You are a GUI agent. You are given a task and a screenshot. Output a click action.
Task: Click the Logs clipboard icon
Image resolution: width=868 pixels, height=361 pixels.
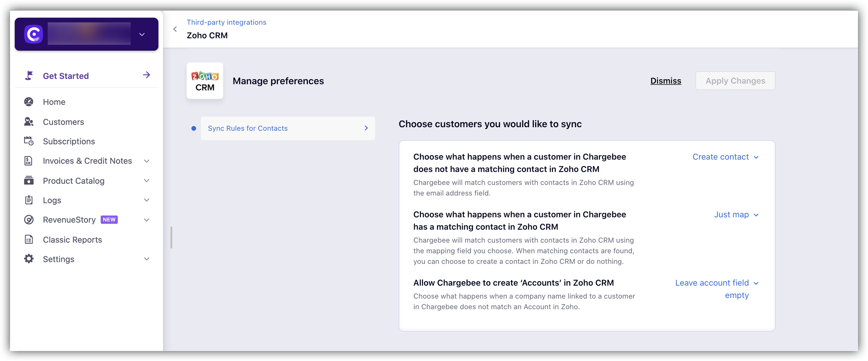pyautogui.click(x=29, y=200)
